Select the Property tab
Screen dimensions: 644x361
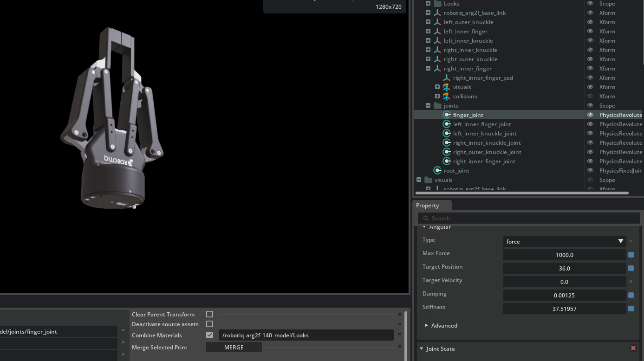tap(428, 205)
